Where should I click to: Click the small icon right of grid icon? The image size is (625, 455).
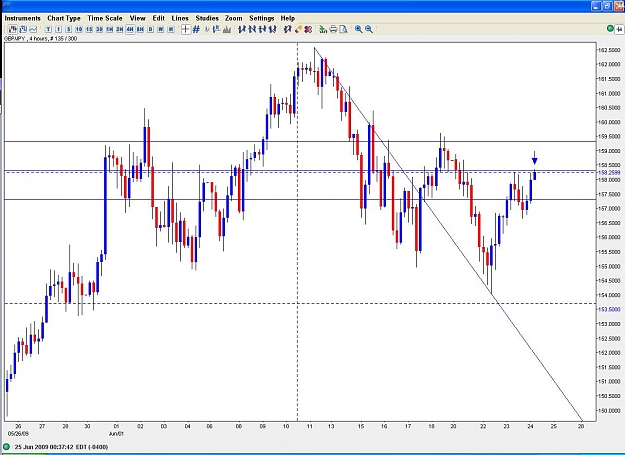pos(206,29)
